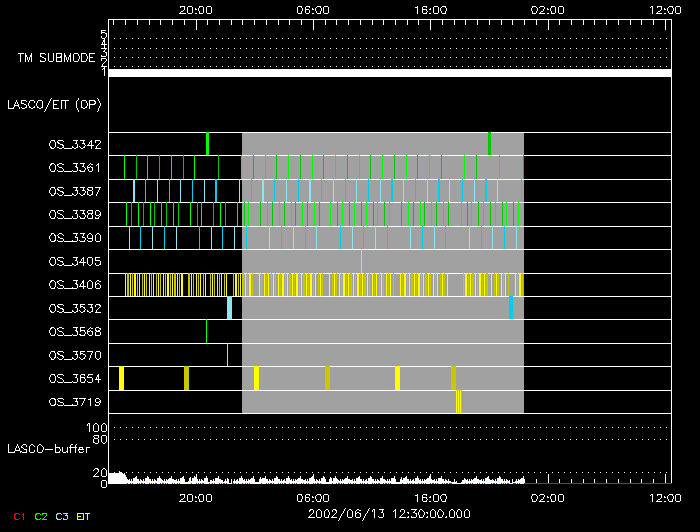This screenshot has width=700, height=532.
Task: Click the OS_3361 row label
Action: (x=74, y=168)
